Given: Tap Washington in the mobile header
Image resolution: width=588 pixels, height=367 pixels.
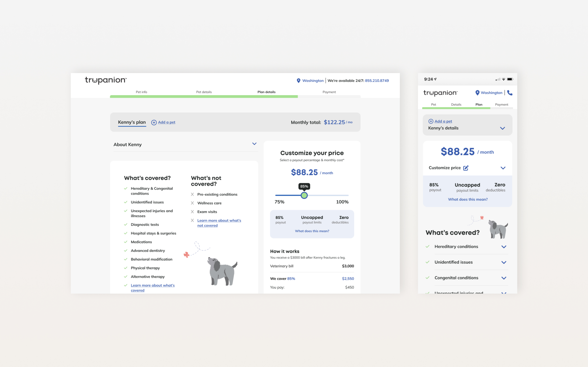Looking at the screenshot, I should [x=491, y=93].
